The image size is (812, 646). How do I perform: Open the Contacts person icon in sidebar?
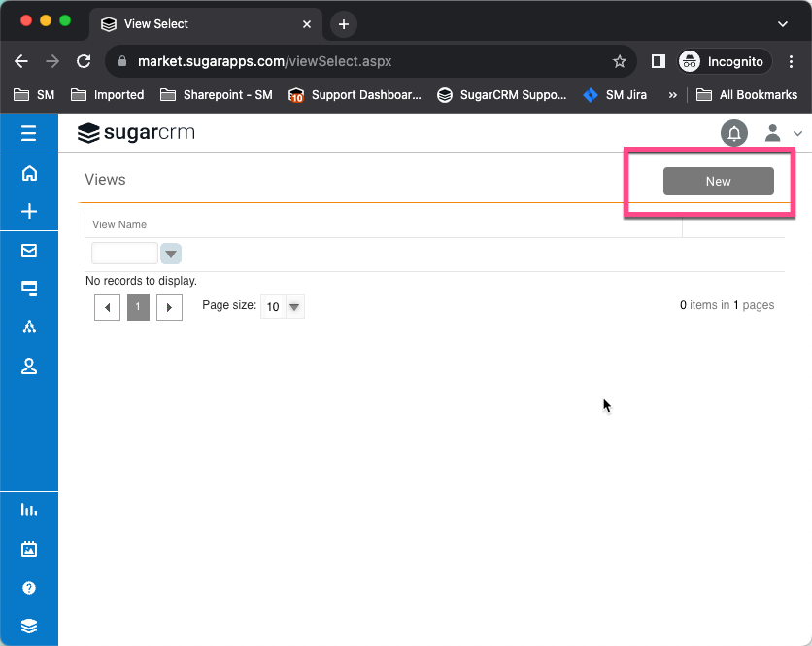tap(29, 366)
